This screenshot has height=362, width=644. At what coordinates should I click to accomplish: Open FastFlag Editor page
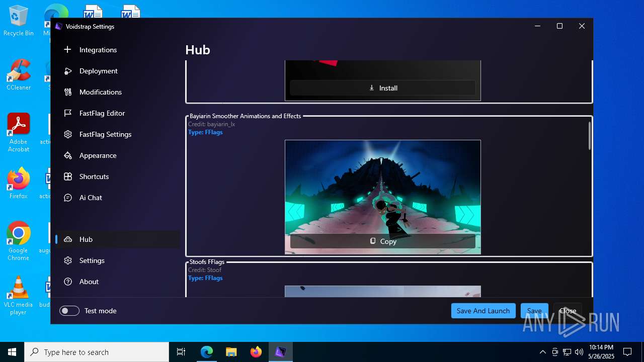117,113
